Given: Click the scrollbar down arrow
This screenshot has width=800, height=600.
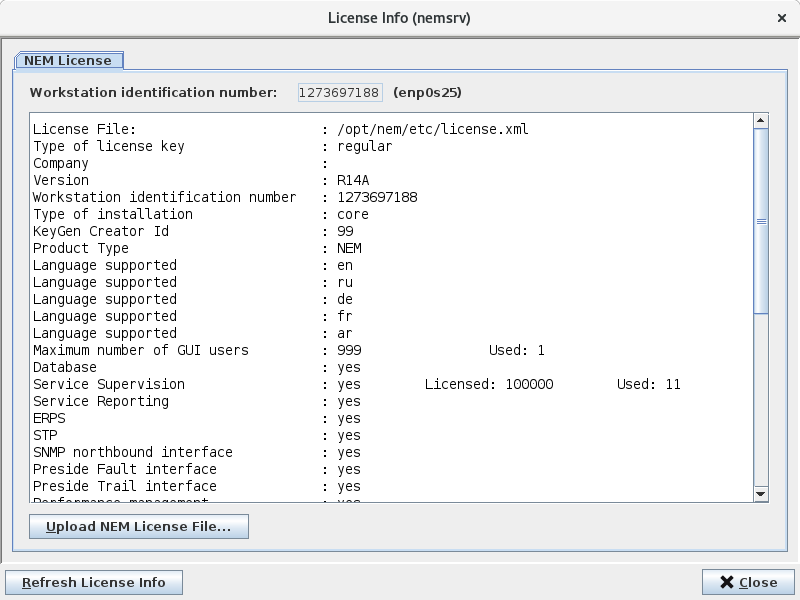Looking at the screenshot, I should 760,493.
